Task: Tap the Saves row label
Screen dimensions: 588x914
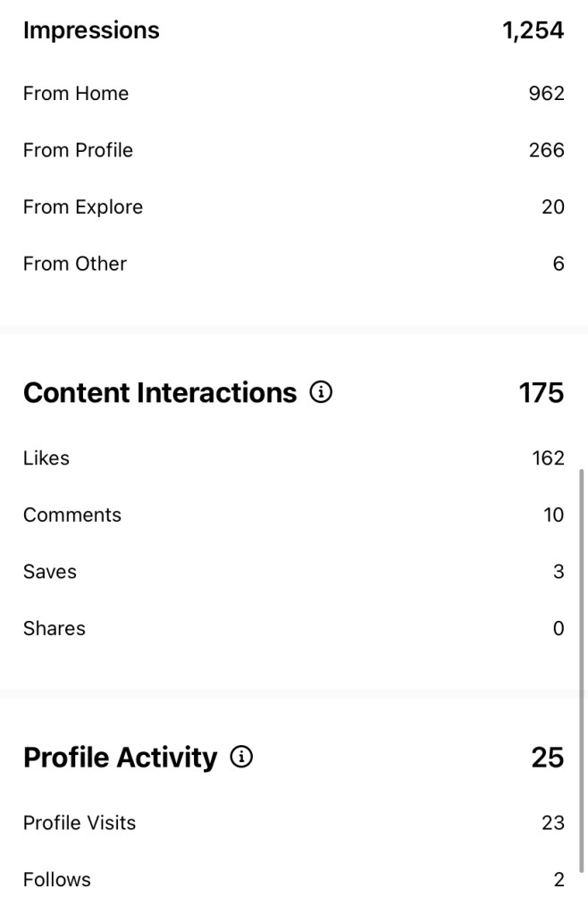Action: 50,572
